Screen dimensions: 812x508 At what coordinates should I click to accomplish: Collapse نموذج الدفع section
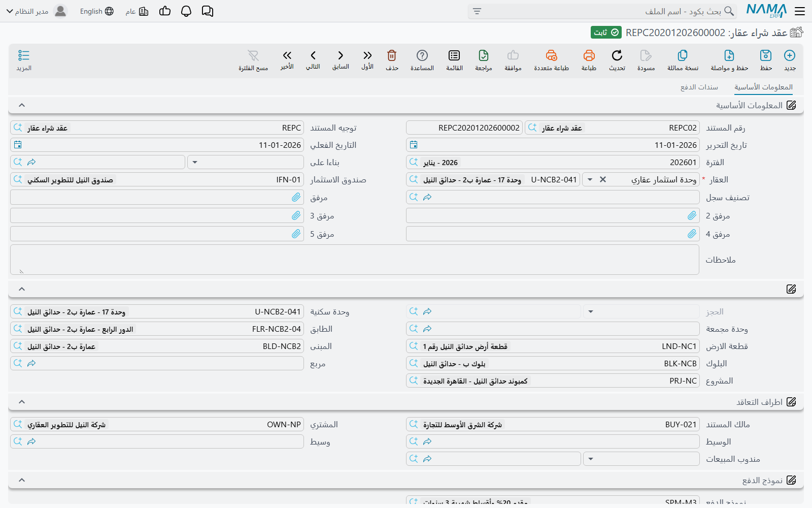click(x=22, y=480)
